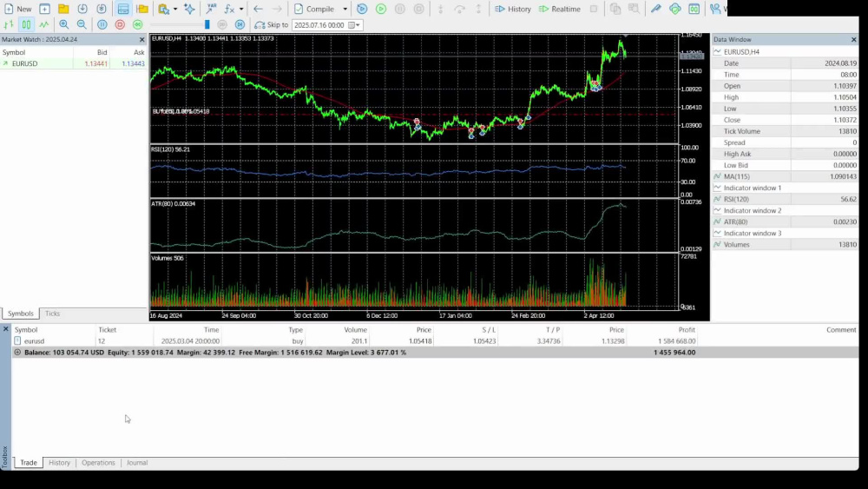
Task: Click the blue restart debugging icon
Action: point(362,9)
